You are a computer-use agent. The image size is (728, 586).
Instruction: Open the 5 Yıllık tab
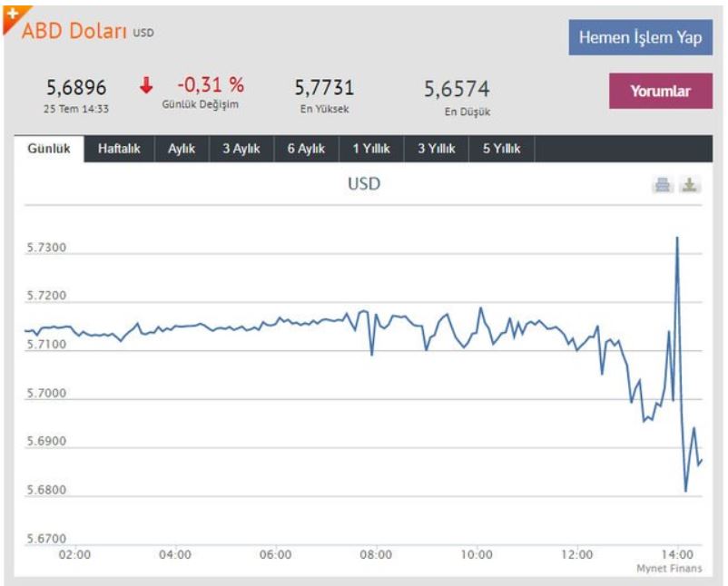pos(501,150)
